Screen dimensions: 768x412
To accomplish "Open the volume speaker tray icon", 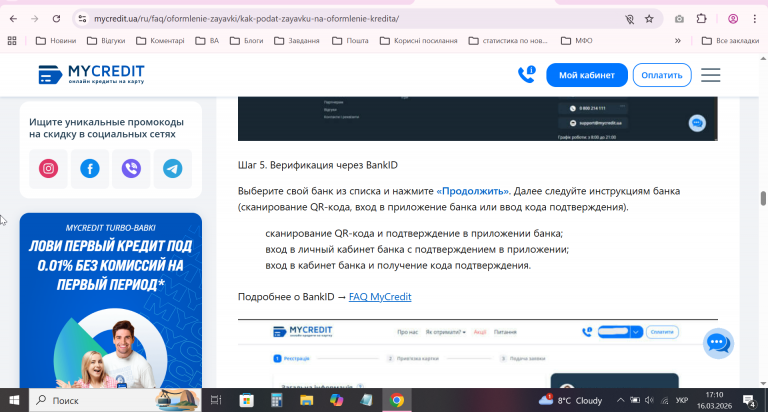I will [x=649, y=400].
